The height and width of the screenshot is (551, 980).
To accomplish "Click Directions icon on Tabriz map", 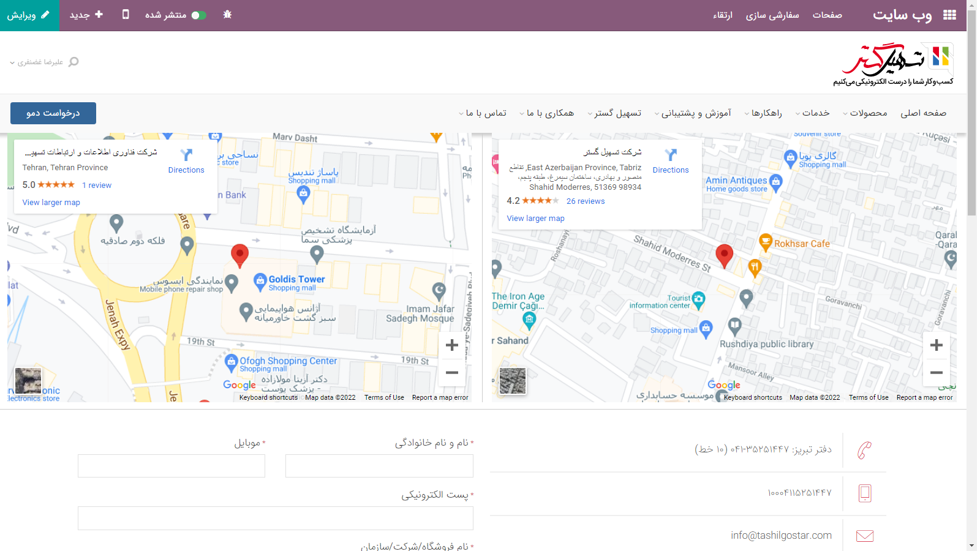I will coord(671,155).
